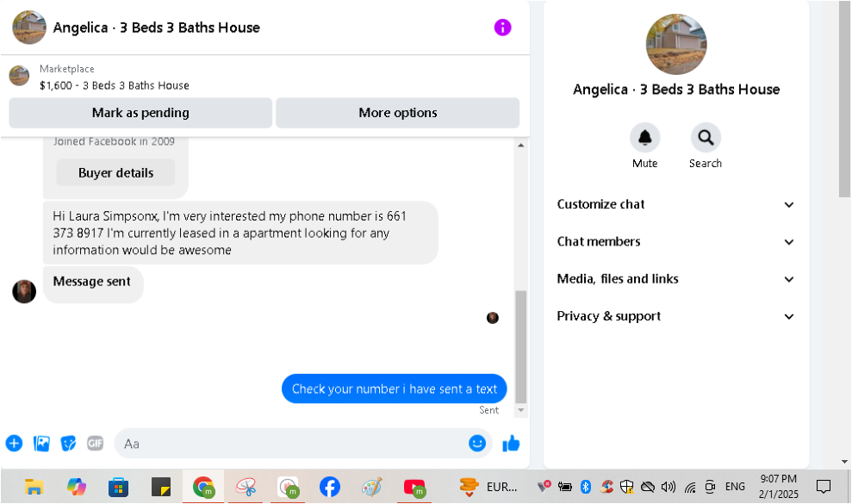The height and width of the screenshot is (504, 852).
Task: Open Facebook from the Windows taskbar
Action: (x=329, y=487)
